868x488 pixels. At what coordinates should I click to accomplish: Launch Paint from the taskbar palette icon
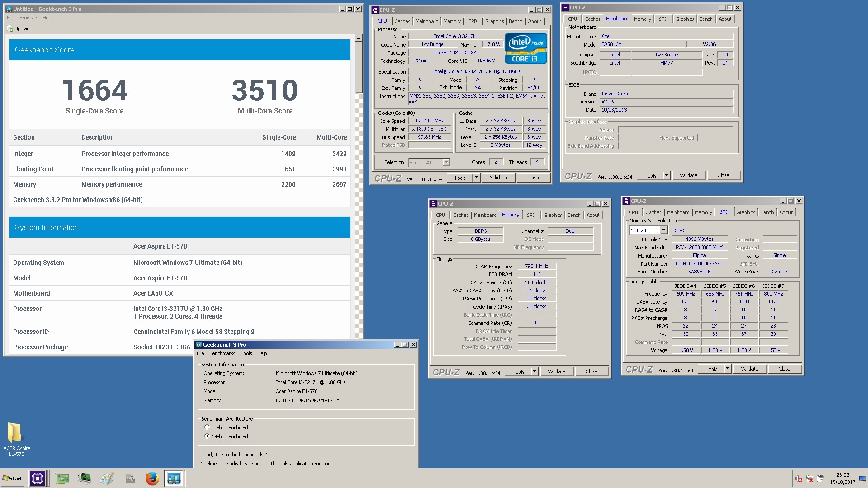tap(107, 479)
